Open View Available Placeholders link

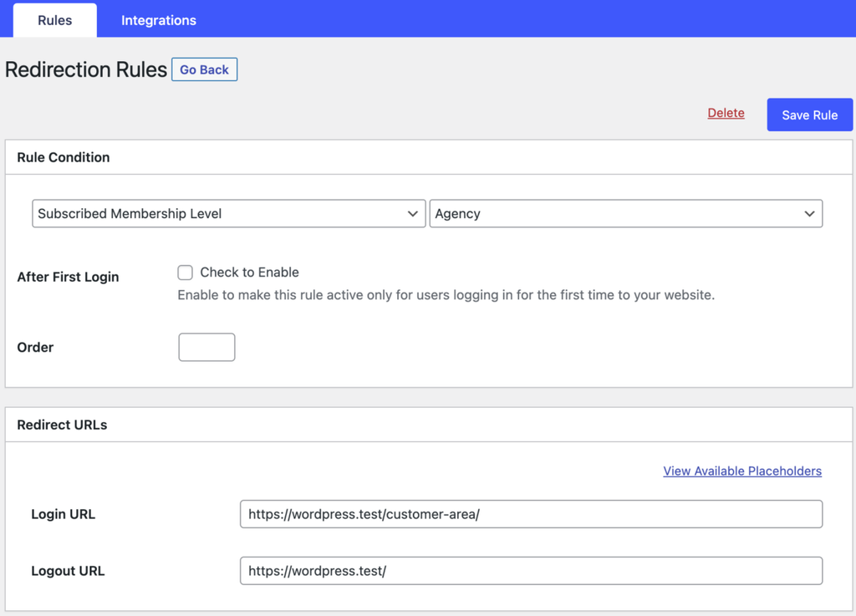[742, 471]
